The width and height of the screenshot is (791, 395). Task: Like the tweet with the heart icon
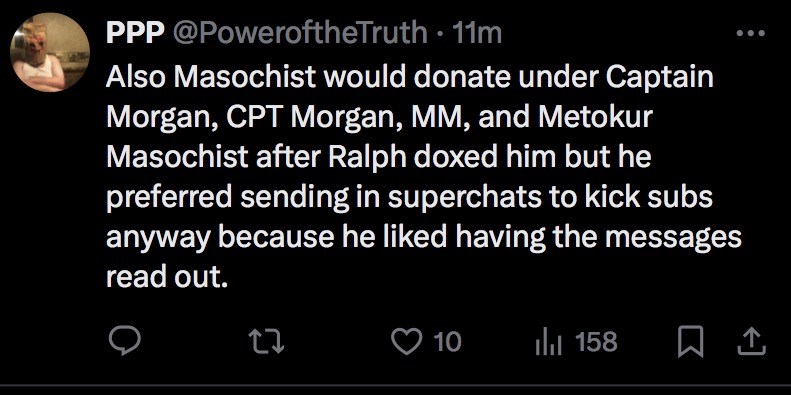pyautogui.click(x=407, y=342)
